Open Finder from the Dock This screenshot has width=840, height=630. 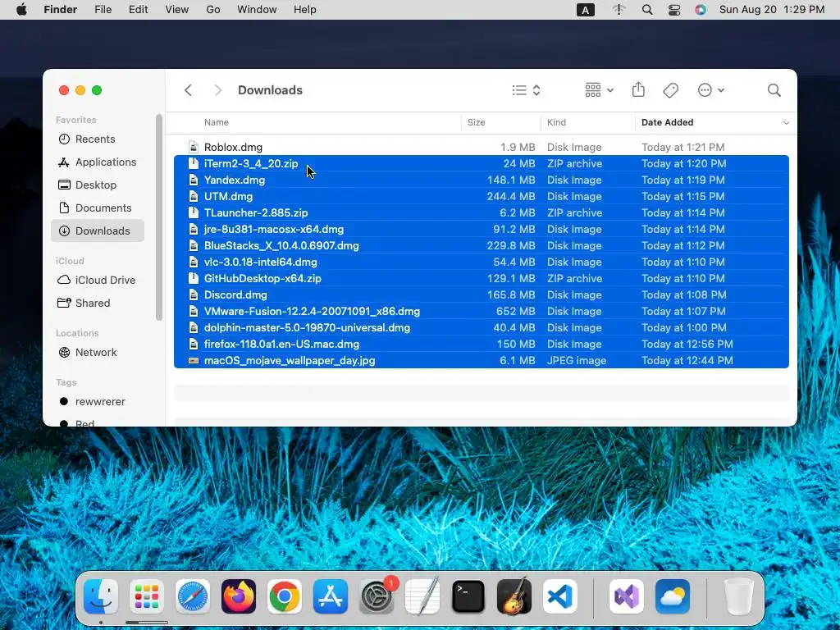[101, 596]
